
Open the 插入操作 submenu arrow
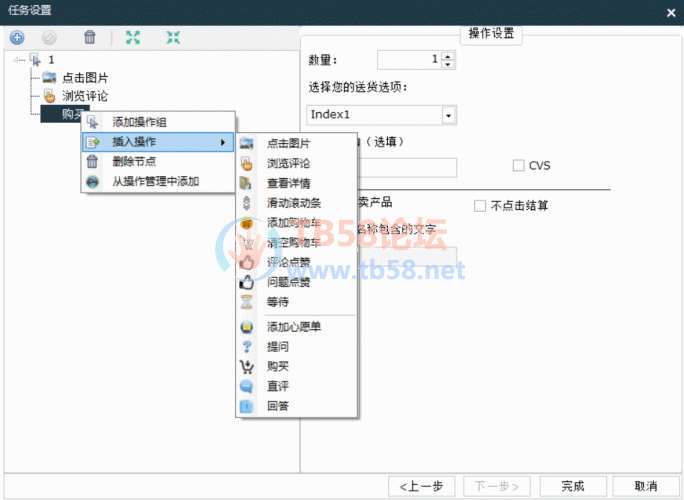(223, 142)
